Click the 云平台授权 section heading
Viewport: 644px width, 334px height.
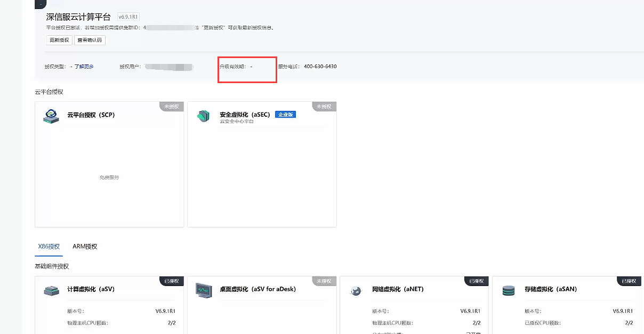coord(49,92)
